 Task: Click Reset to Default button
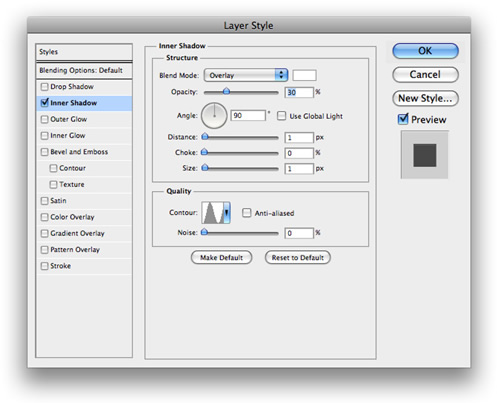(298, 257)
